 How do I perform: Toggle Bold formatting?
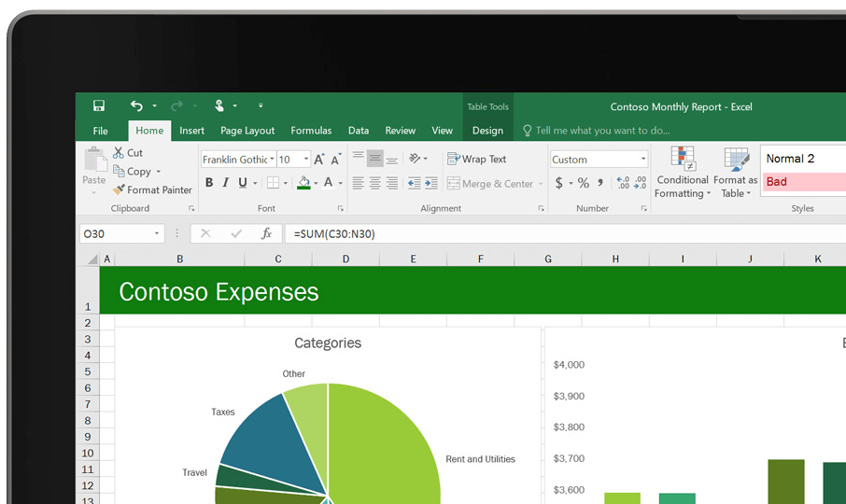click(209, 183)
